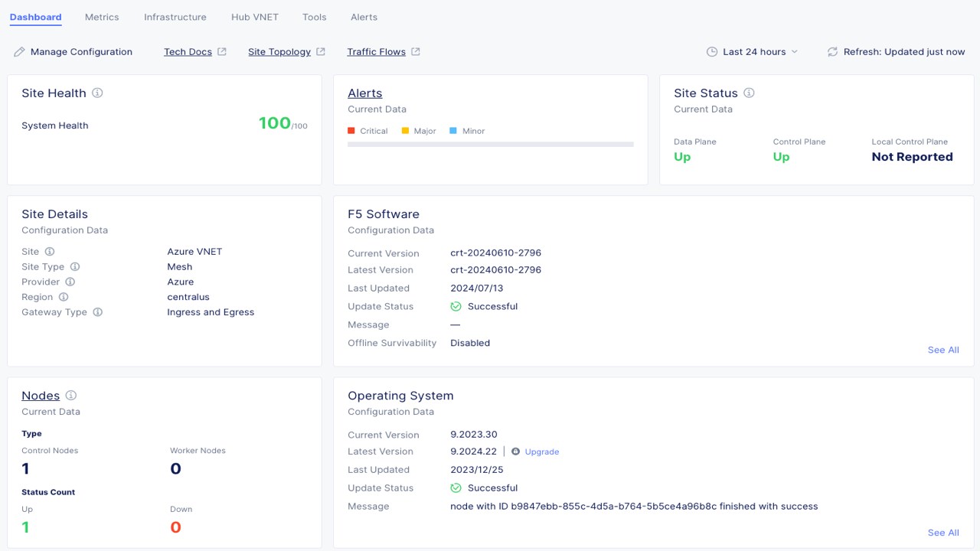Open the Site Topology link

(279, 52)
